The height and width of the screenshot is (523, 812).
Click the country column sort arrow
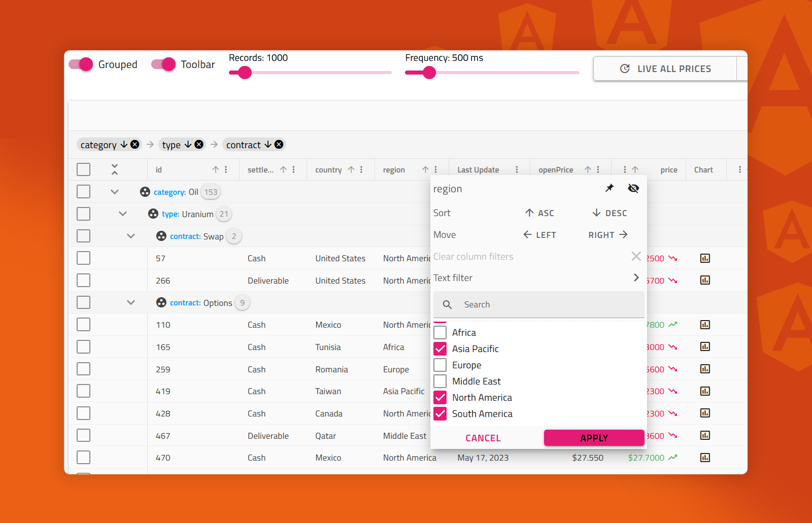[351, 170]
